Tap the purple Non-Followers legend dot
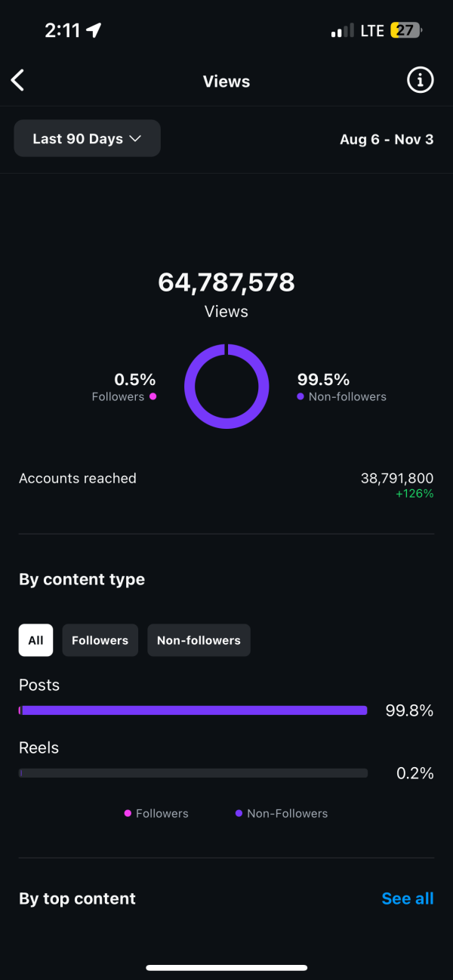The width and height of the screenshot is (453, 980). click(239, 813)
